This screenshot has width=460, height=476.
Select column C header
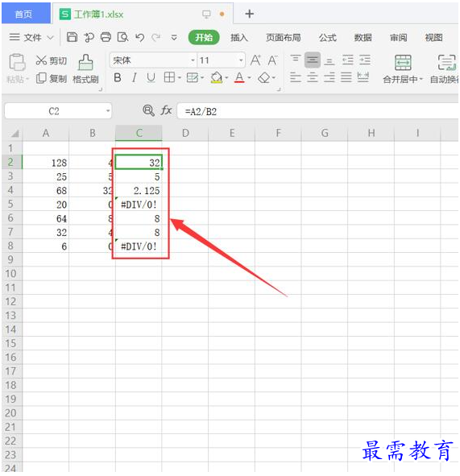click(x=139, y=133)
